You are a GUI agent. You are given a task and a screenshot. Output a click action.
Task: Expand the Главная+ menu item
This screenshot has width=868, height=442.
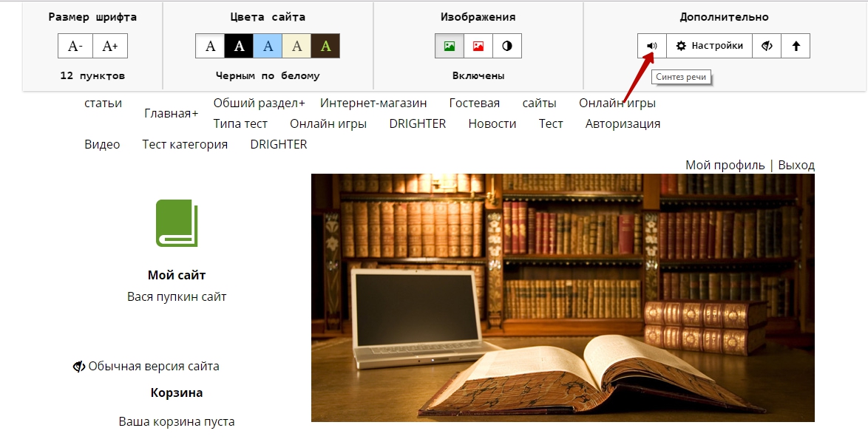click(171, 114)
